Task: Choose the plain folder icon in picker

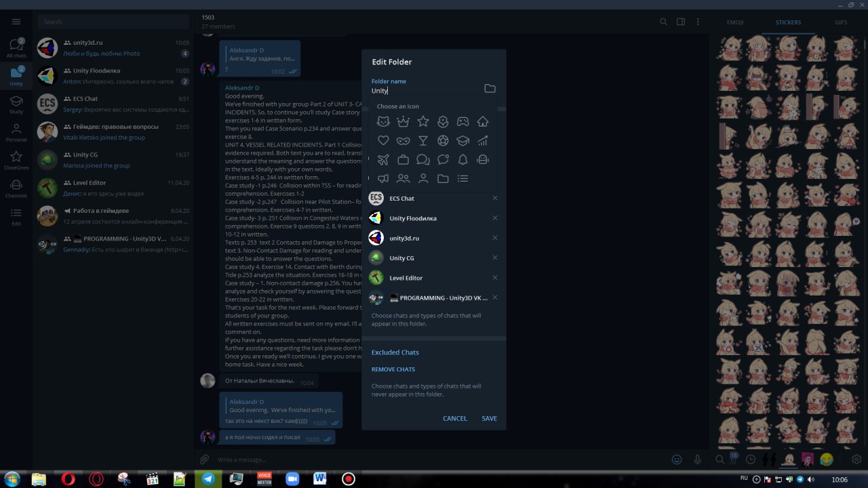Action: tap(443, 179)
